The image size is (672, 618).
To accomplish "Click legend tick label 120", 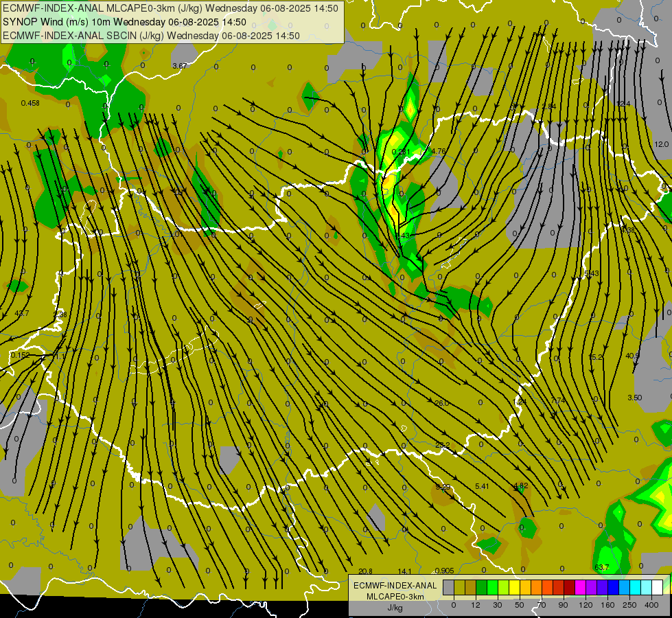I will (x=586, y=605).
